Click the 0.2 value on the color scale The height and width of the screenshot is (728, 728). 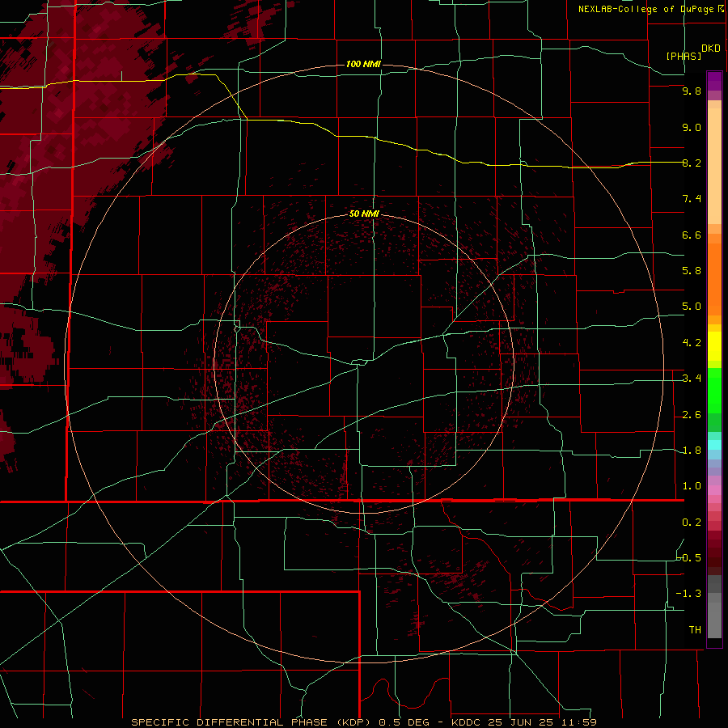coord(692,523)
